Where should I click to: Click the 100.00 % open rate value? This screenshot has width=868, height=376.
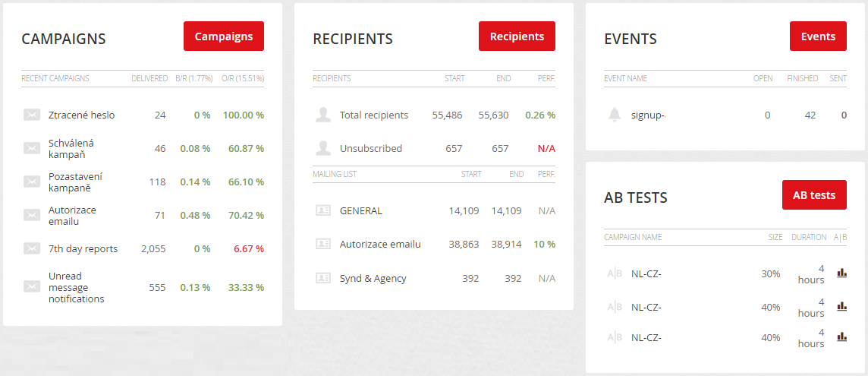pos(244,115)
